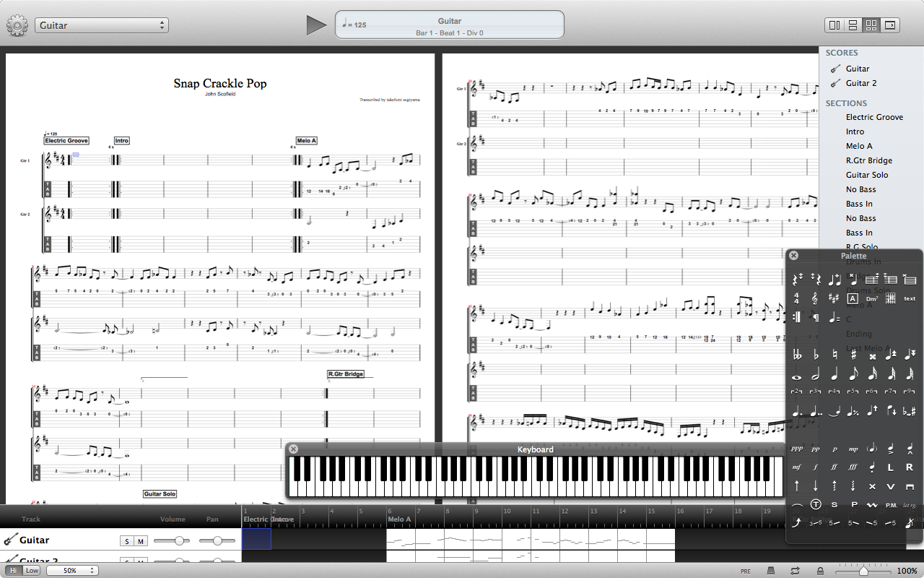
Task: Apply the double flat accidental
Action: (x=796, y=355)
